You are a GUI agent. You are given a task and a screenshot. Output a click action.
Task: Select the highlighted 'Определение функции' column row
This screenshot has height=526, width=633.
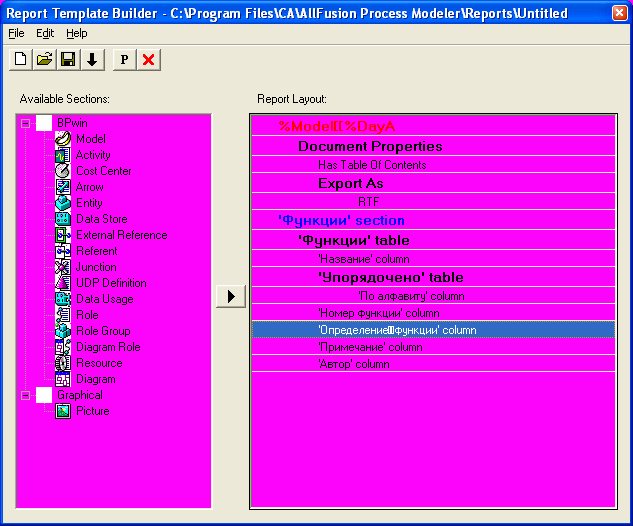click(433, 330)
